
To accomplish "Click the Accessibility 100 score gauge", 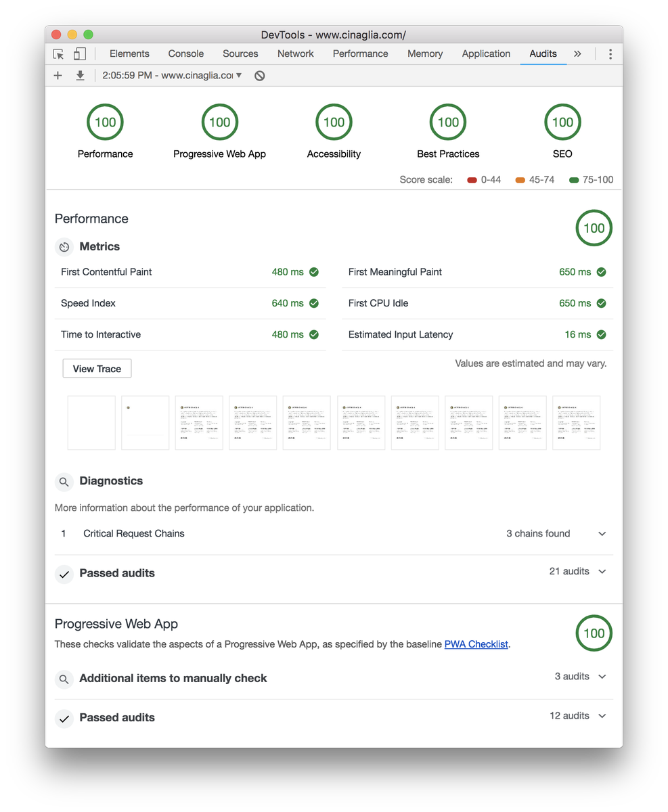I will point(334,122).
